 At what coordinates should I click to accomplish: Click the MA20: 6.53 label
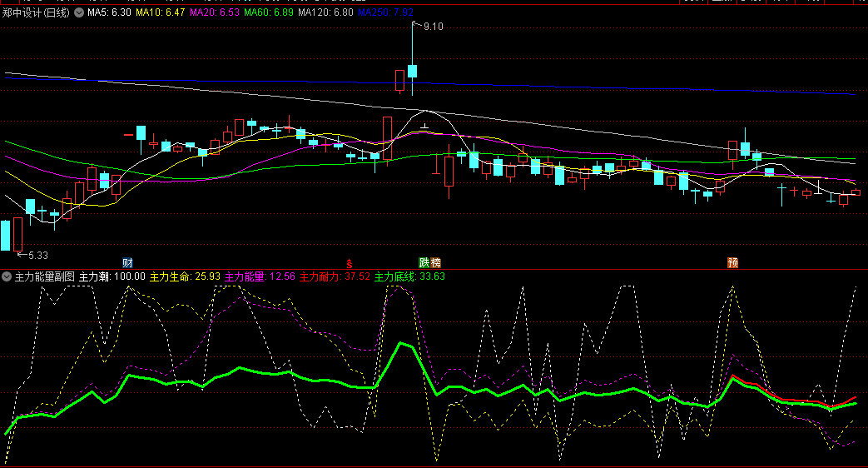(214, 12)
